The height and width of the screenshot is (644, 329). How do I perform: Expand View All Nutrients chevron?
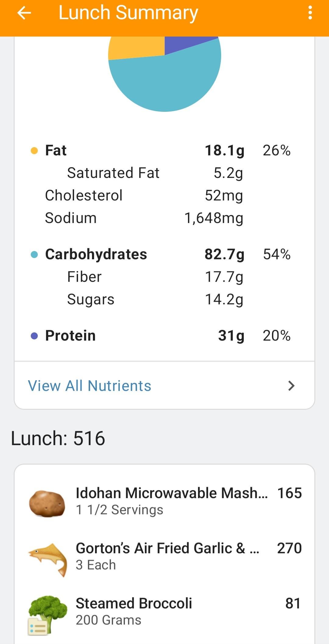pyautogui.click(x=292, y=386)
